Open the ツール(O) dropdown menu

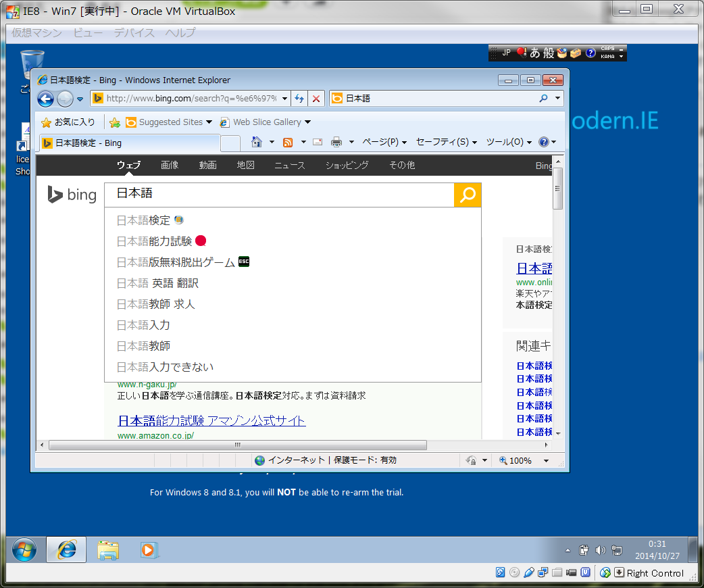(x=509, y=142)
